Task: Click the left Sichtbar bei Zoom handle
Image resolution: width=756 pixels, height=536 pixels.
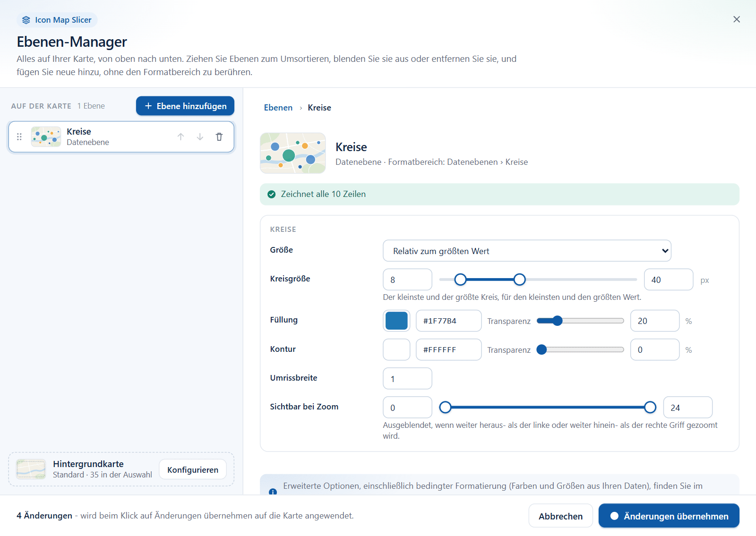Action: pos(445,407)
